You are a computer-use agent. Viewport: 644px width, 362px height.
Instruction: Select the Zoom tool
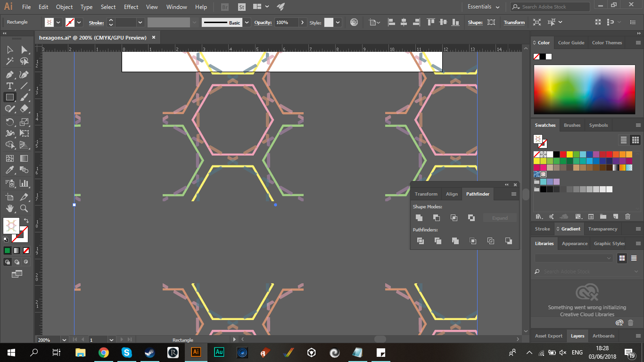[x=24, y=208]
